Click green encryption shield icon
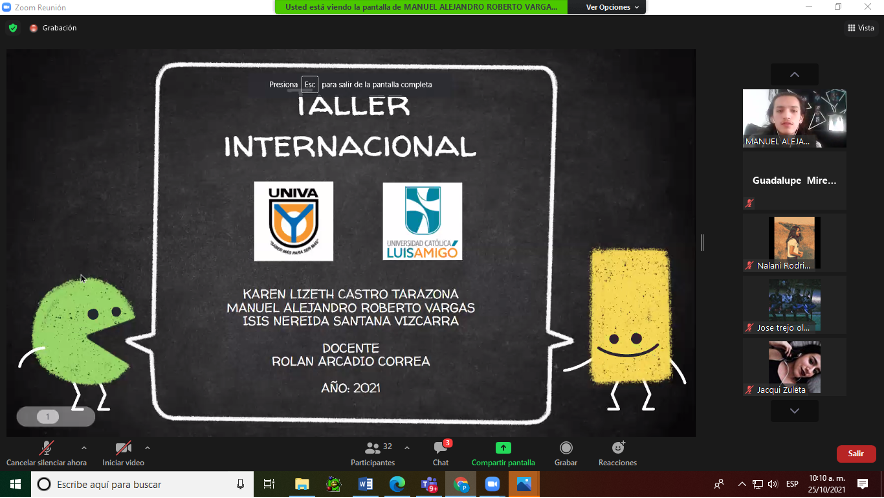 (13, 28)
